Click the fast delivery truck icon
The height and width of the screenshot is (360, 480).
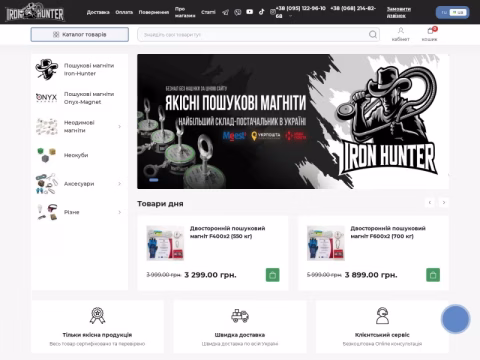pos(240,316)
